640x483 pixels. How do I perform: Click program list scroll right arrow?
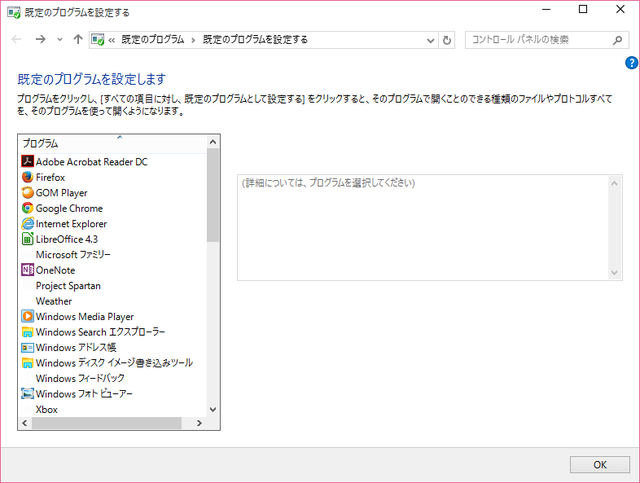click(199, 423)
